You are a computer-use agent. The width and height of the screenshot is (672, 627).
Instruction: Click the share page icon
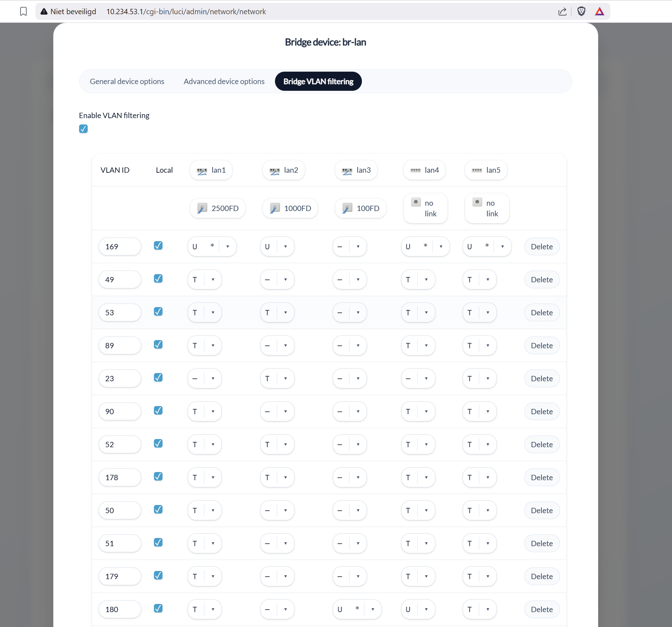pyautogui.click(x=562, y=12)
